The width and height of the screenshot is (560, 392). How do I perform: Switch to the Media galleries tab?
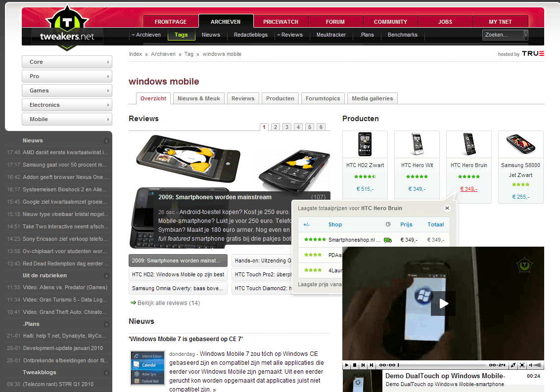click(372, 98)
